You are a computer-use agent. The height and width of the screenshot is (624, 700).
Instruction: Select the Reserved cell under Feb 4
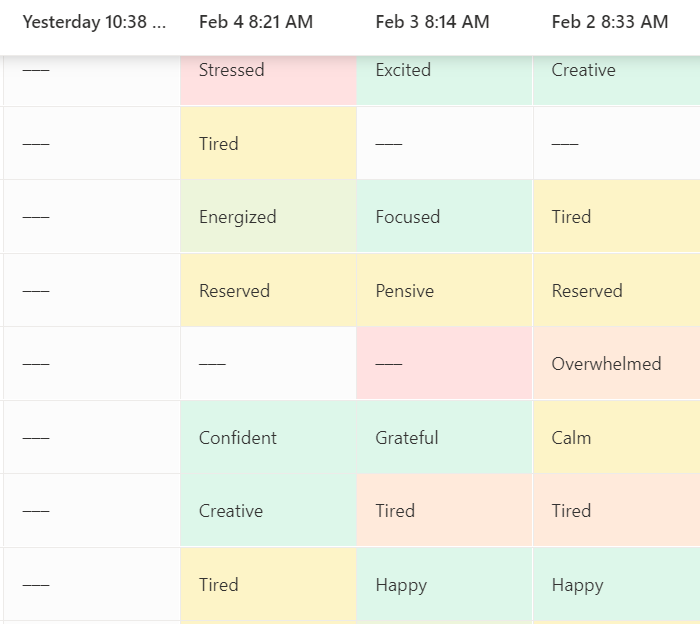pyautogui.click(x=268, y=290)
